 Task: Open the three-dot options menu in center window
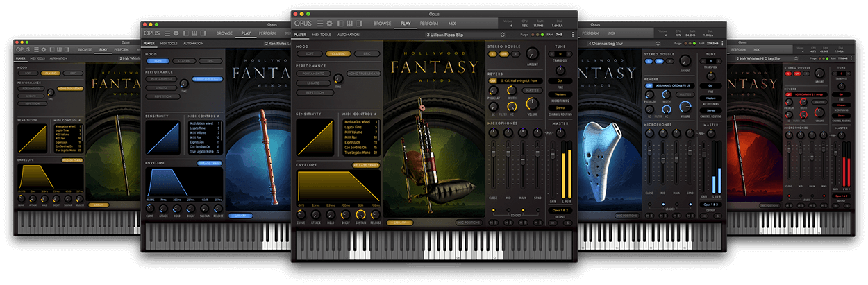coord(572,35)
